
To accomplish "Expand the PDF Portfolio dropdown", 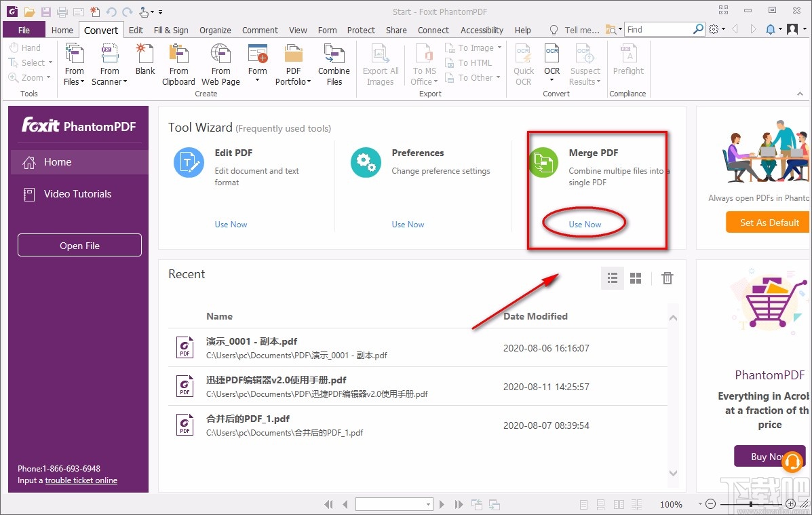I will pyautogui.click(x=309, y=82).
